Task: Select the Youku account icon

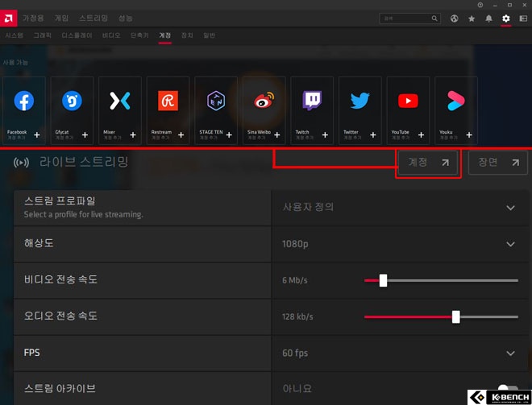Action: click(x=456, y=101)
